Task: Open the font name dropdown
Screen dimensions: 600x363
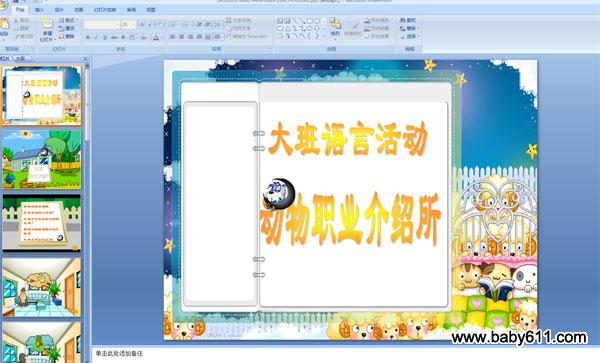Action: [102, 24]
